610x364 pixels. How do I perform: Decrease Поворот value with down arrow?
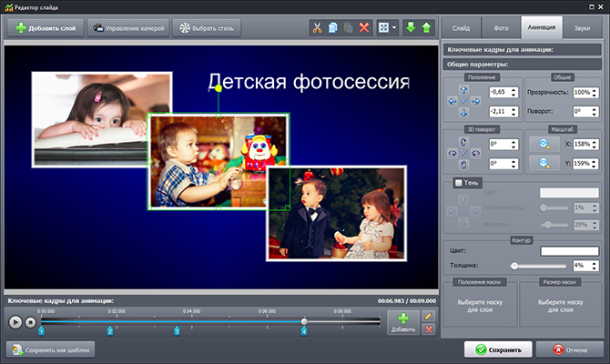tap(594, 114)
